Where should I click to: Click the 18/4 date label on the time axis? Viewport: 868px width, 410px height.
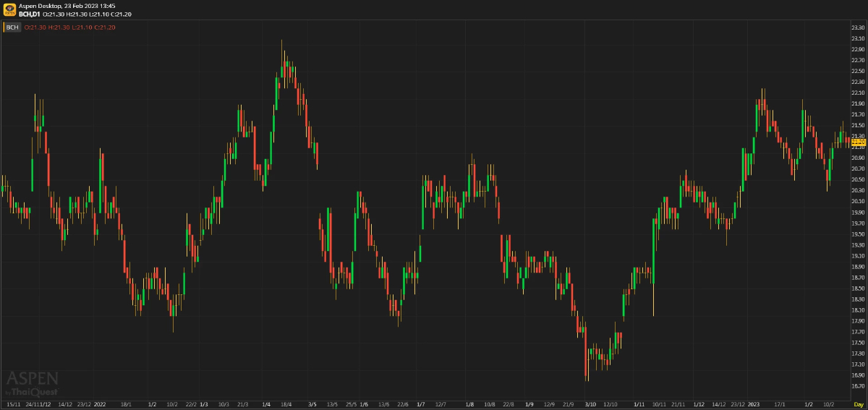click(x=286, y=404)
